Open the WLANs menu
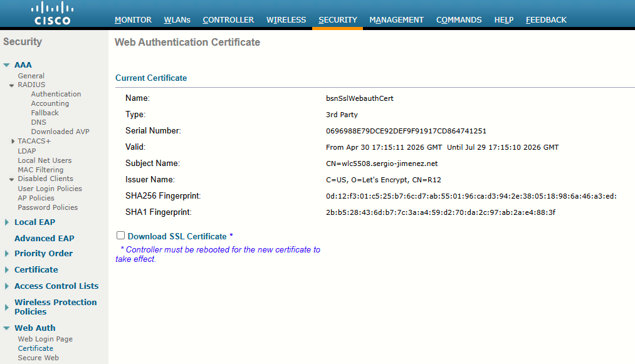Image resolution: width=635 pixels, height=364 pixels. point(177,20)
